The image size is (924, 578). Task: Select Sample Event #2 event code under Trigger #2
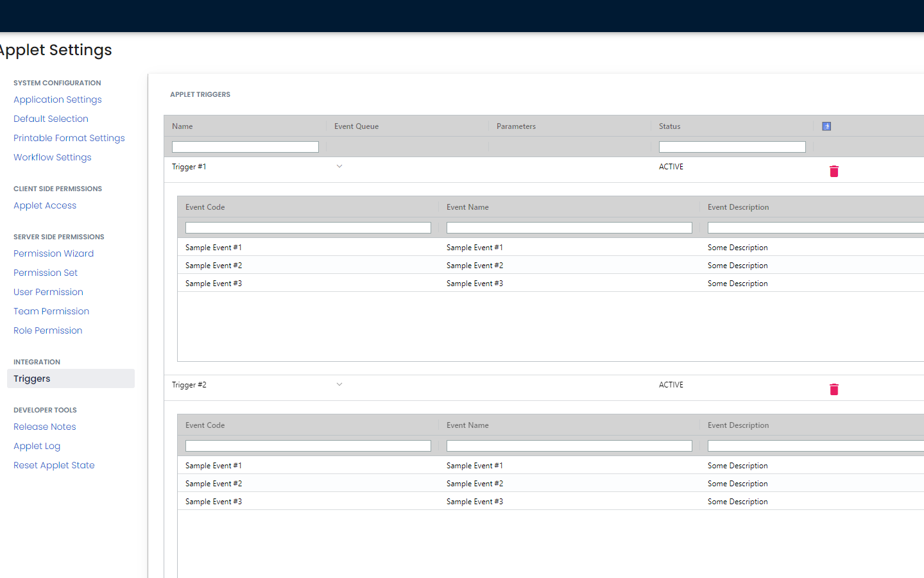pyautogui.click(x=214, y=484)
